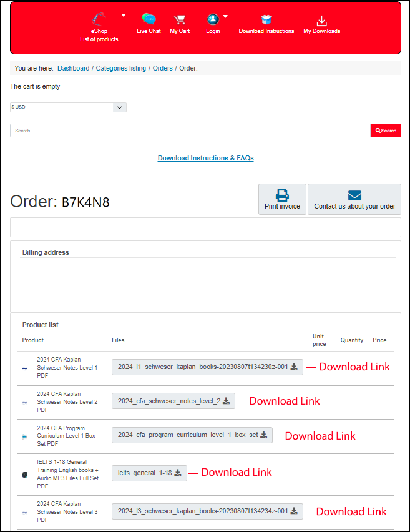Screen dimensions: 410x532
Task: Click the eShop lamp icon
Action: coord(99,19)
